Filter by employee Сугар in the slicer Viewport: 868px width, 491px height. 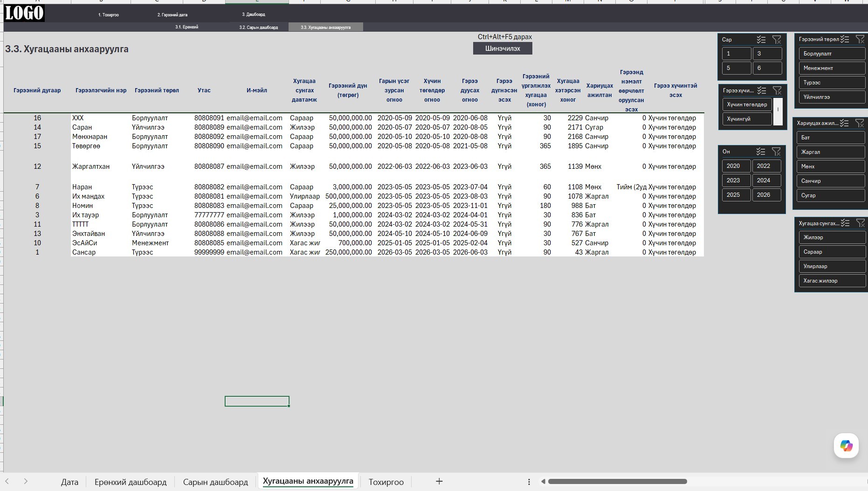831,195
